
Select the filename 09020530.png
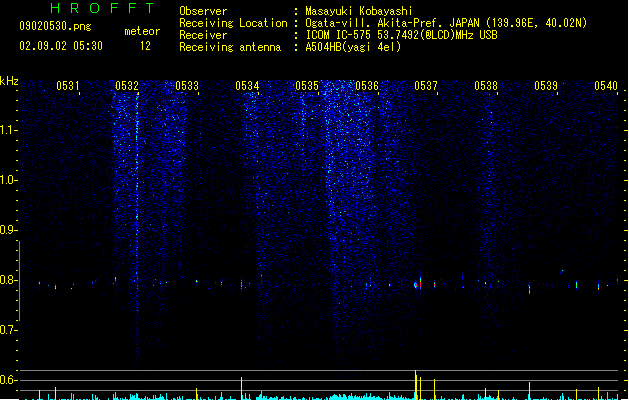55,26
